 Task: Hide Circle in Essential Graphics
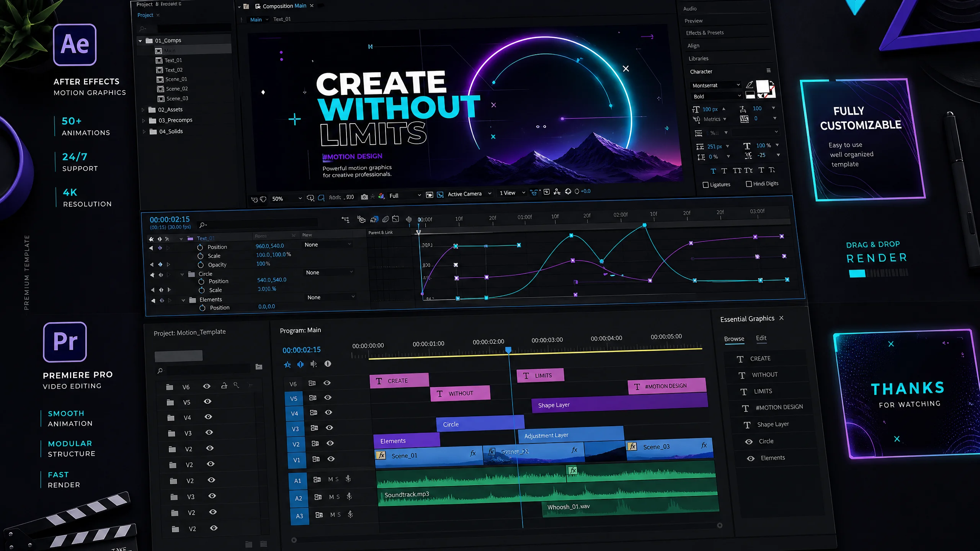(749, 442)
